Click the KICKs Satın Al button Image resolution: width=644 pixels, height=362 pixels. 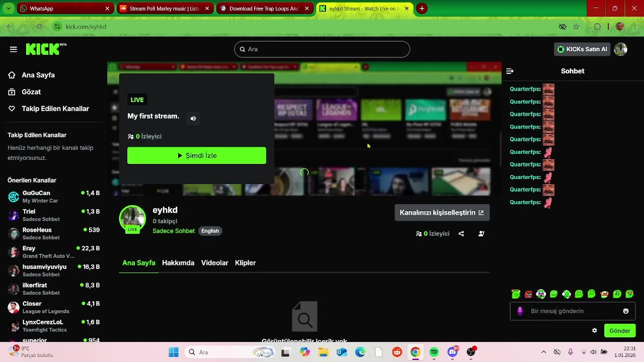(x=582, y=49)
